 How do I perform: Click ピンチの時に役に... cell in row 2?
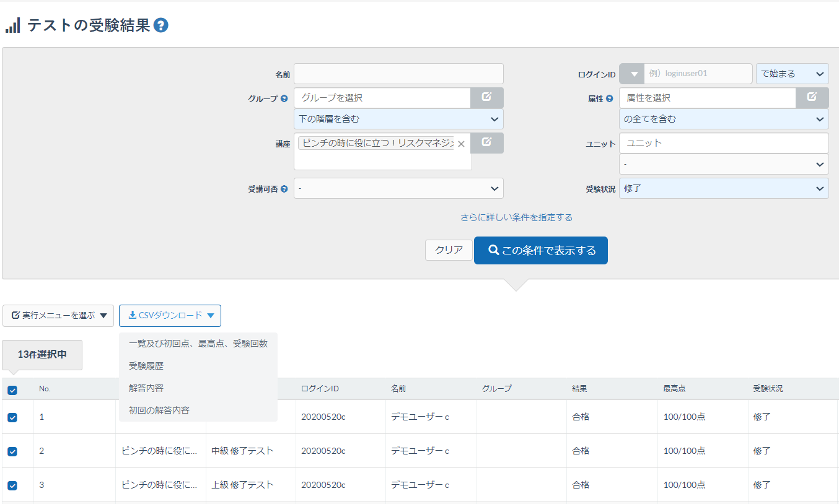click(x=159, y=451)
